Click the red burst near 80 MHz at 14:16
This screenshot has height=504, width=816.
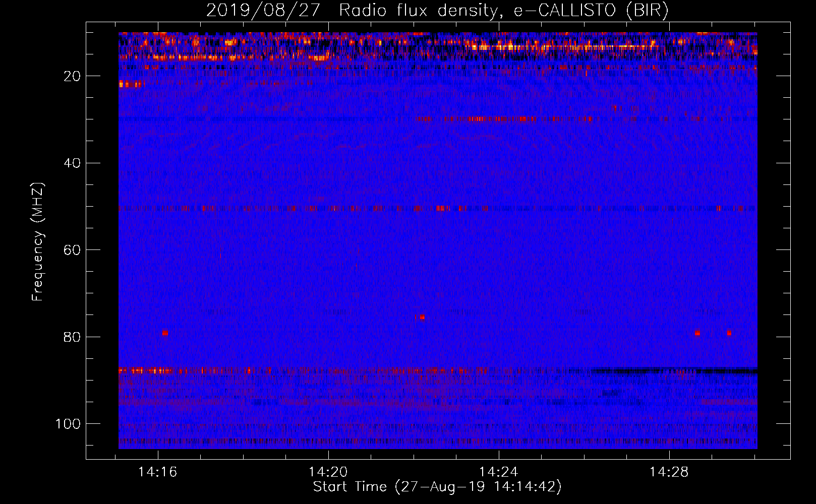165,333
